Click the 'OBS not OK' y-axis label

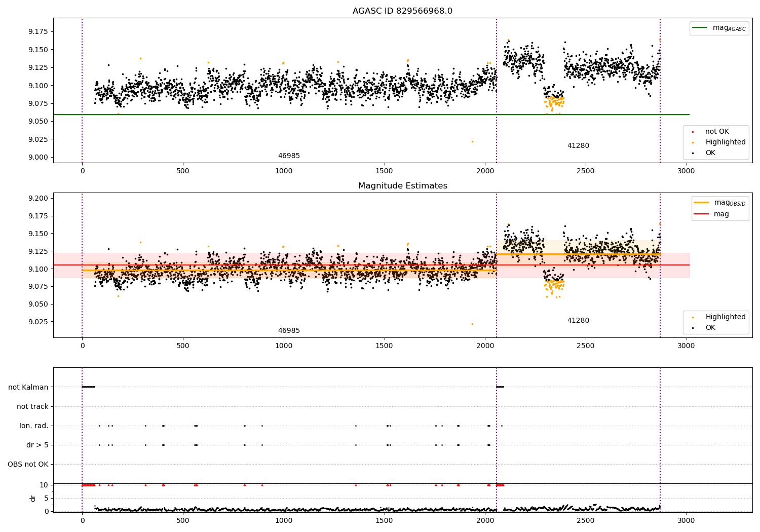click(x=28, y=464)
